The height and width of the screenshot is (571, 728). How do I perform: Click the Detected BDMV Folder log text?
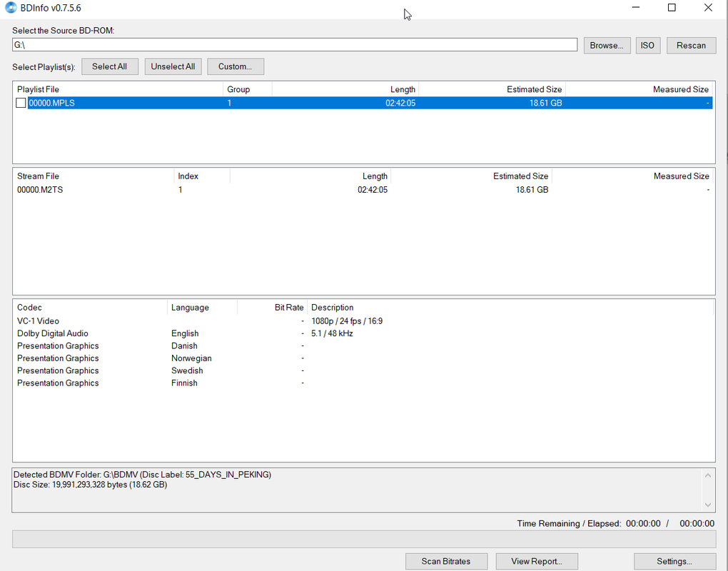(142, 475)
